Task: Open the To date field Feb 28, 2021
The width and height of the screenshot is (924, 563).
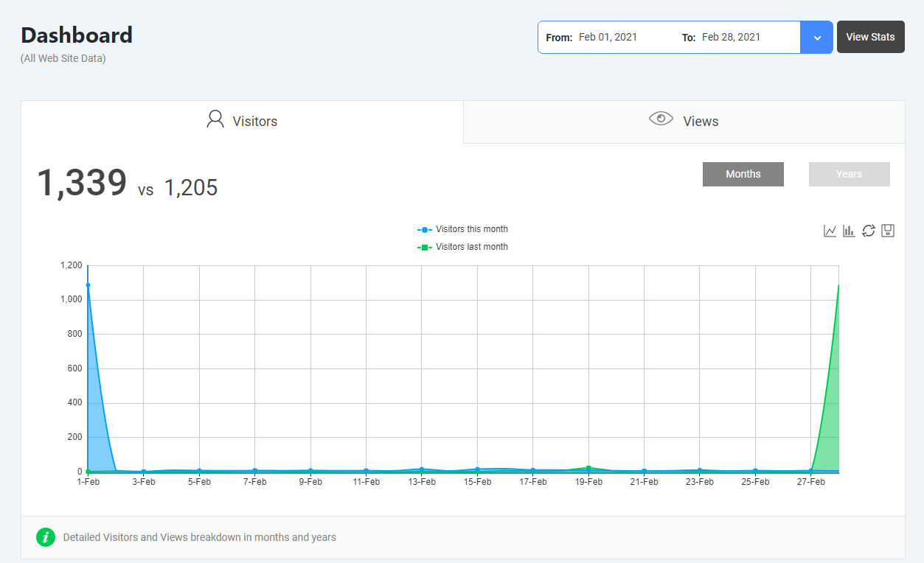Action: tap(730, 37)
